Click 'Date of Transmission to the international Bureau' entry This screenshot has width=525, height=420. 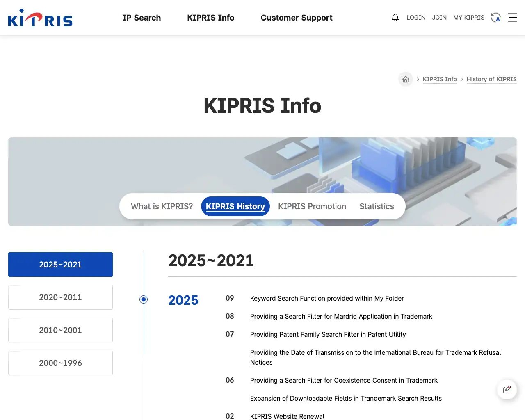pos(376,357)
